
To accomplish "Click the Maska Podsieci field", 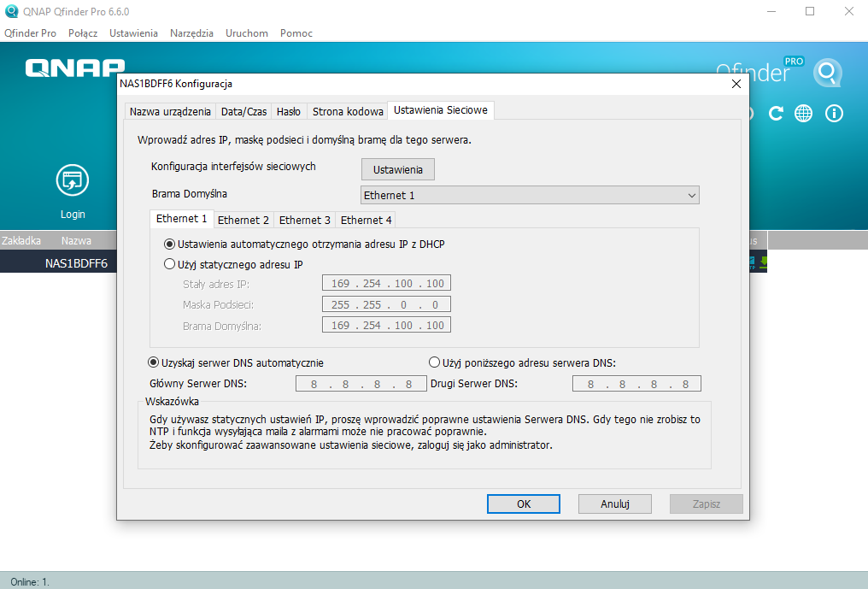I will pos(386,304).
